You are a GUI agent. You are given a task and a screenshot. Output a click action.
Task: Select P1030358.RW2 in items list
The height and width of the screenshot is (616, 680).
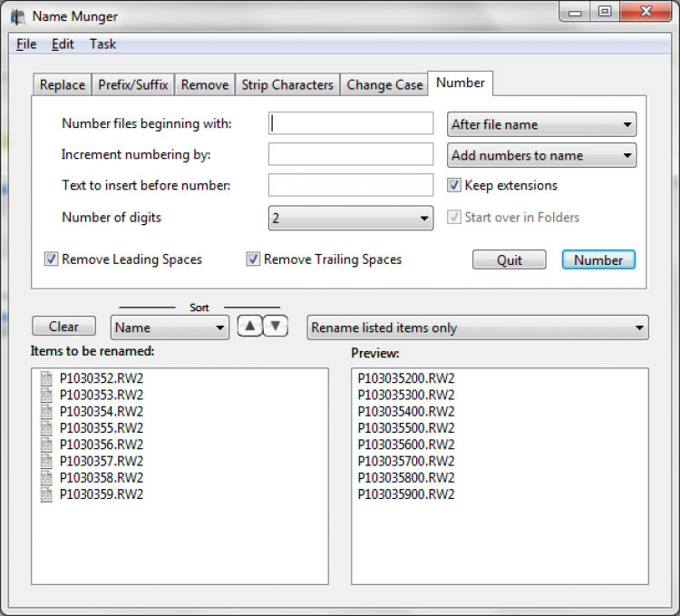coord(102,477)
